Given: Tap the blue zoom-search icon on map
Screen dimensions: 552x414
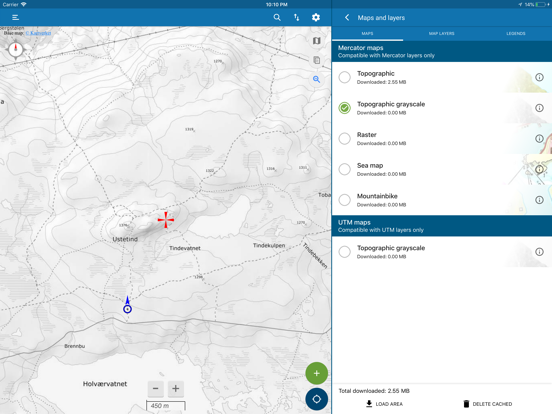Looking at the screenshot, I should click(316, 80).
